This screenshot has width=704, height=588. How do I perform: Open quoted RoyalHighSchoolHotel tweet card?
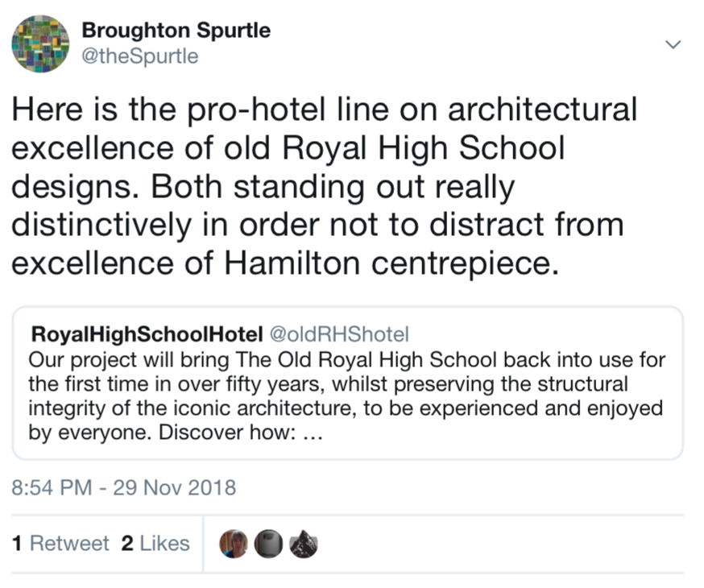coord(347,383)
